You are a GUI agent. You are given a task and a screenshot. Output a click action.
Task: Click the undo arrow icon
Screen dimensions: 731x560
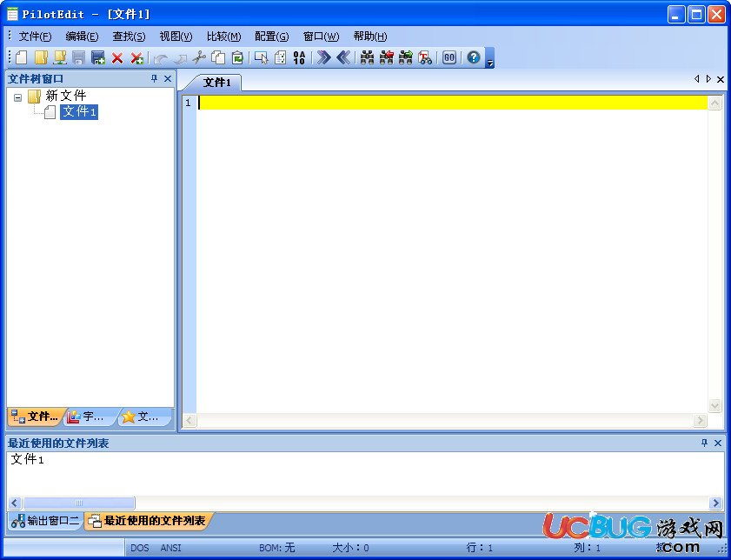point(161,58)
